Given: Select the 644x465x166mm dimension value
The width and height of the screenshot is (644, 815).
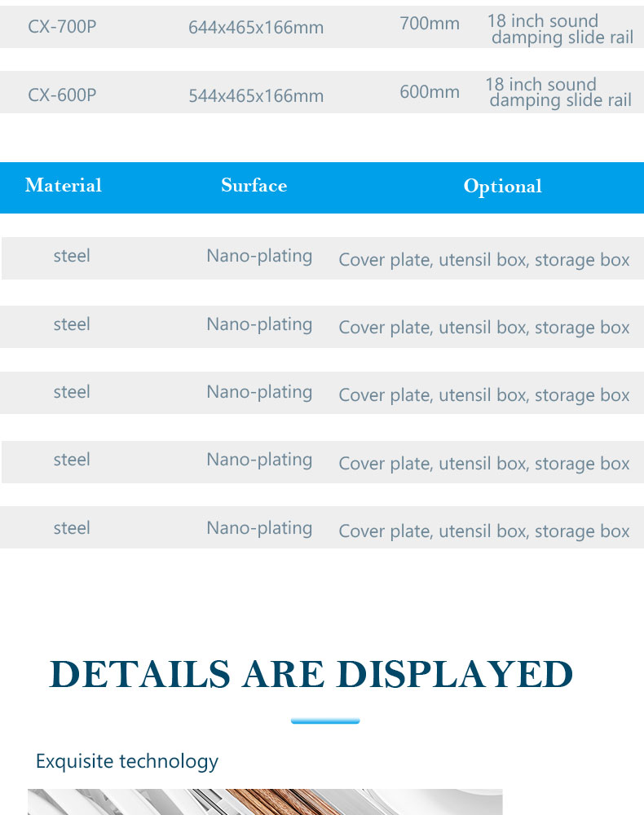Looking at the screenshot, I should [x=256, y=28].
